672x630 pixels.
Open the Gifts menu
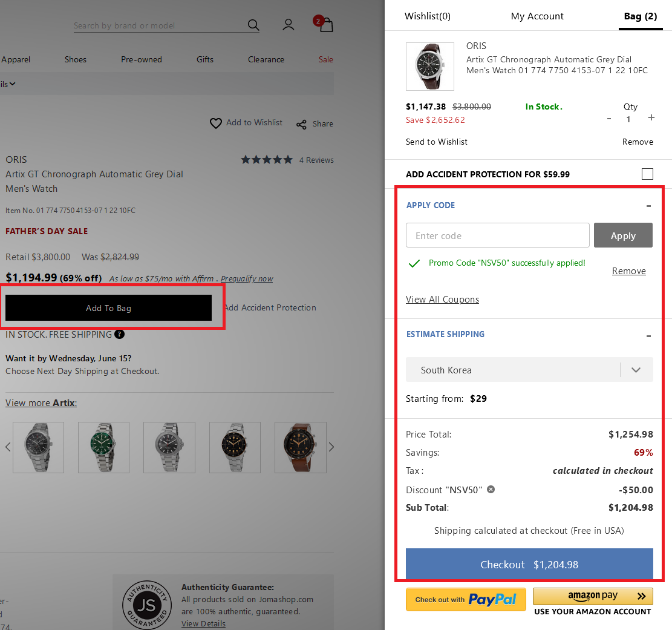click(x=205, y=60)
